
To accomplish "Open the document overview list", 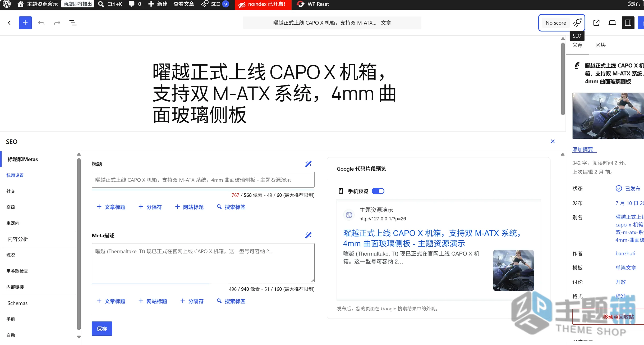I will click(x=73, y=23).
